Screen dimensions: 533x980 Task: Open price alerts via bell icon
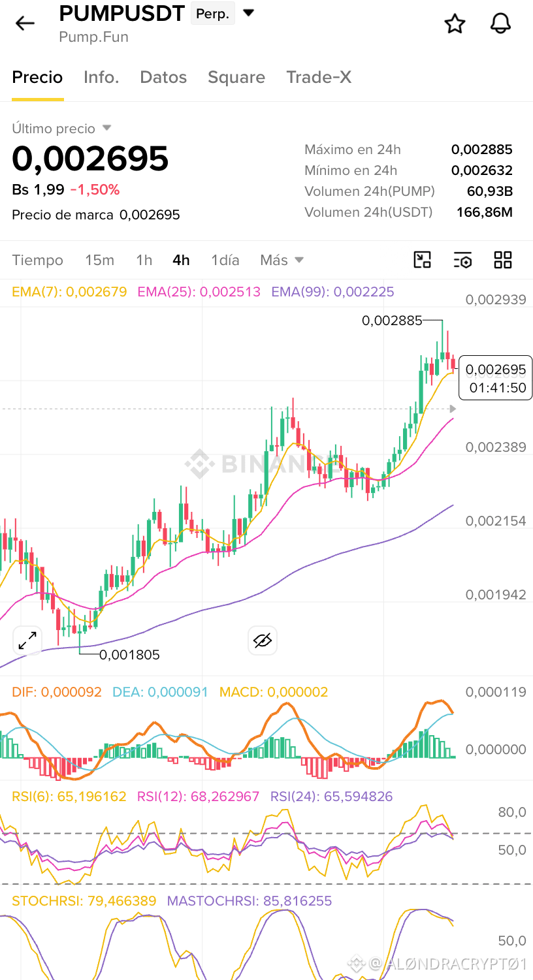(x=500, y=24)
